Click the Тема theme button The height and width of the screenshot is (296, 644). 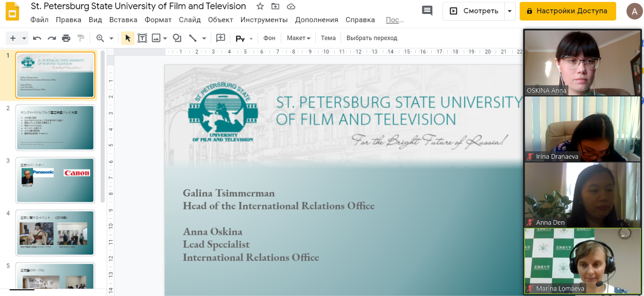click(328, 38)
